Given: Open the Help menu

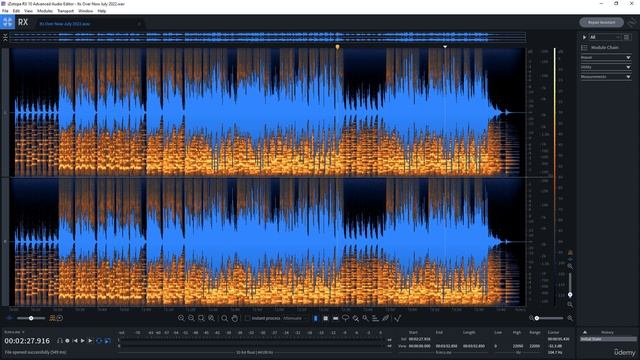Looking at the screenshot, I should (102, 11).
